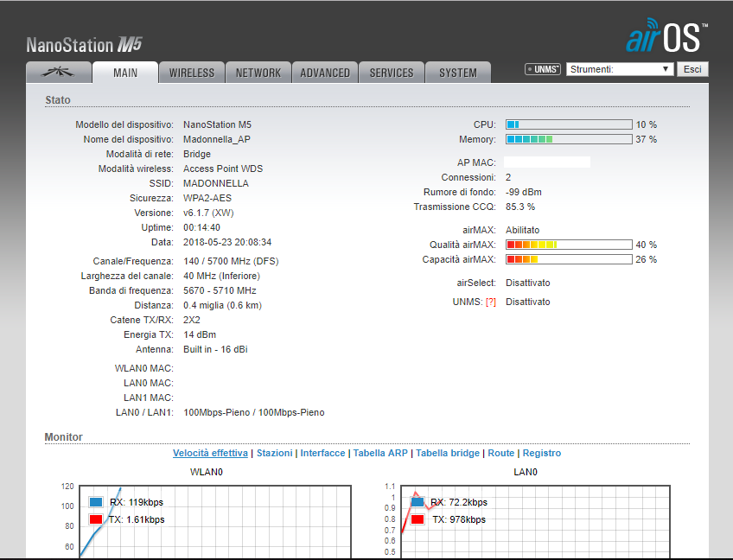This screenshot has height=560, width=733.
Task: Open the Ubiquiti logo tab
Action: pyautogui.click(x=59, y=73)
